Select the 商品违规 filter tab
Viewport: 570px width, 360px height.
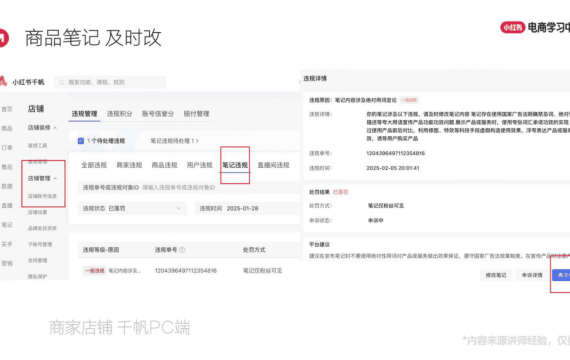(164, 165)
